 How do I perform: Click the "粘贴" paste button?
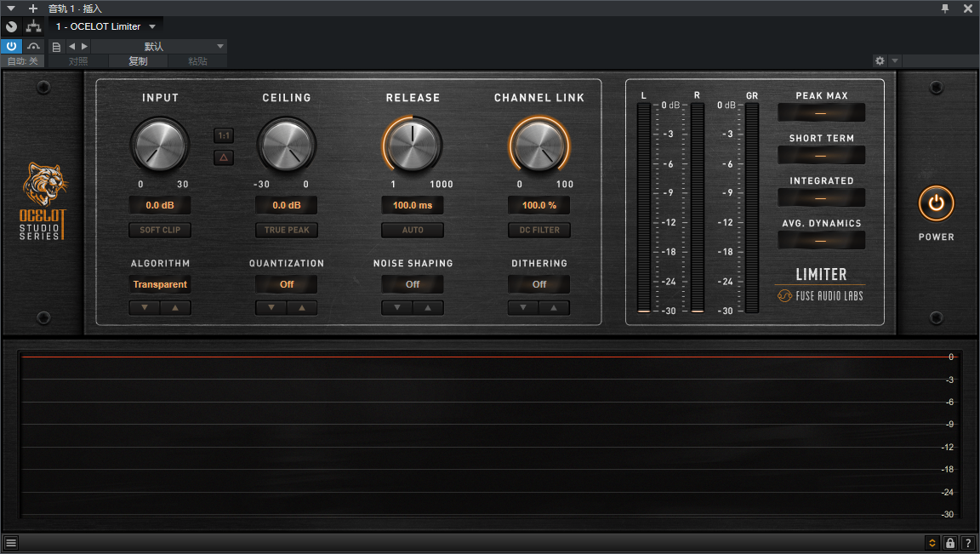tap(197, 61)
